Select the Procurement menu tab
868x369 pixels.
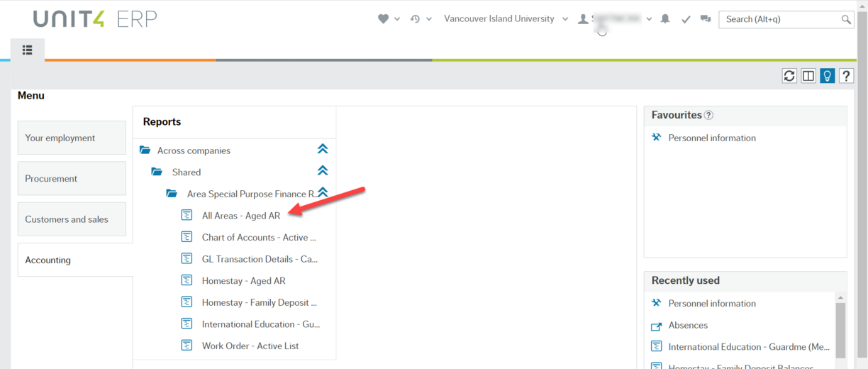click(72, 179)
